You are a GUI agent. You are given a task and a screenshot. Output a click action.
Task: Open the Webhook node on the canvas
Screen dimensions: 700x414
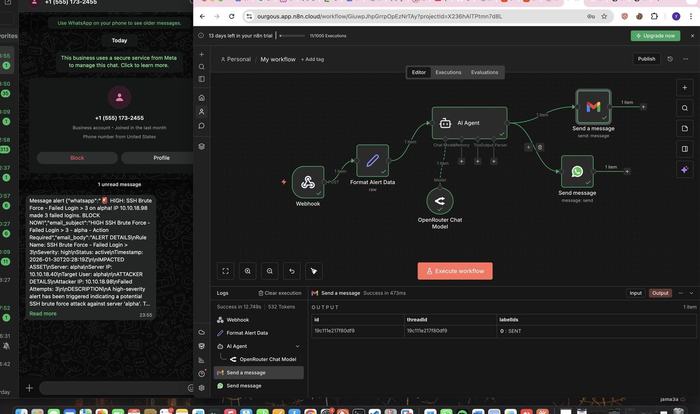coord(308,182)
